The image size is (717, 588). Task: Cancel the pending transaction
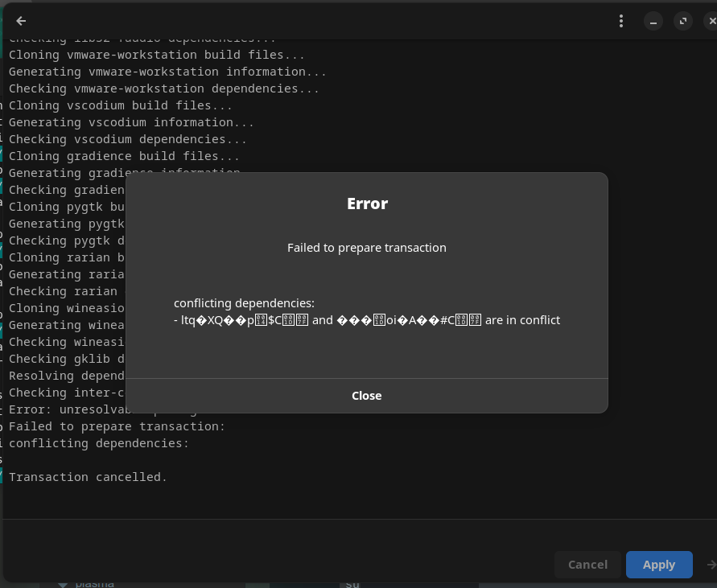pos(587,565)
